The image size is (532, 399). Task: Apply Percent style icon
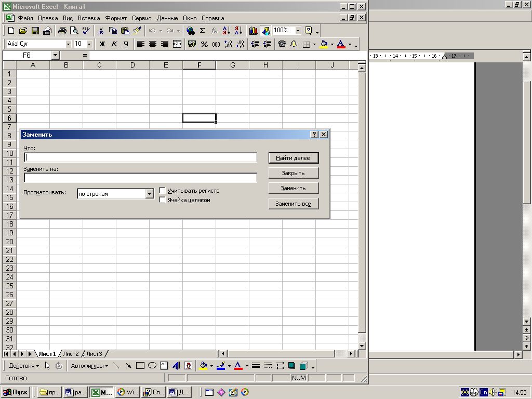pyautogui.click(x=204, y=44)
